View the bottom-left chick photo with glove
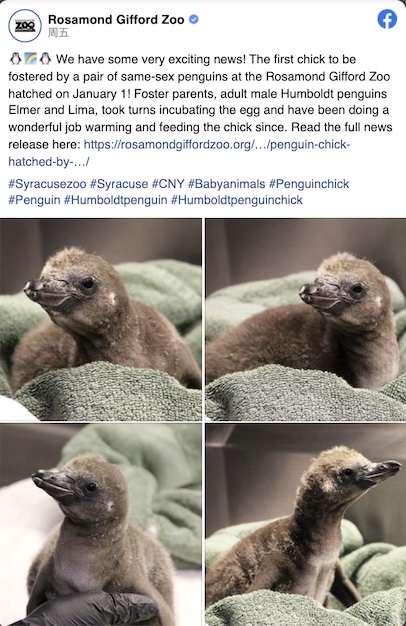 (101, 525)
